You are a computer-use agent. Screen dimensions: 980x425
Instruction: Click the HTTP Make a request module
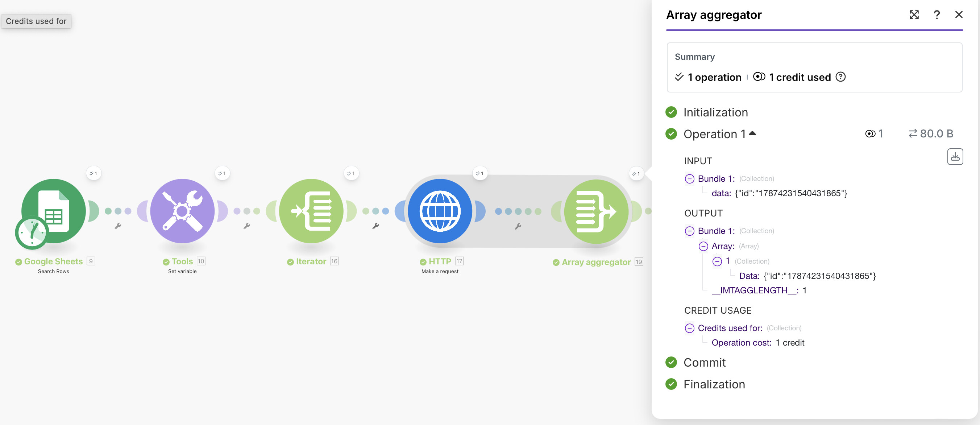(440, 210)
